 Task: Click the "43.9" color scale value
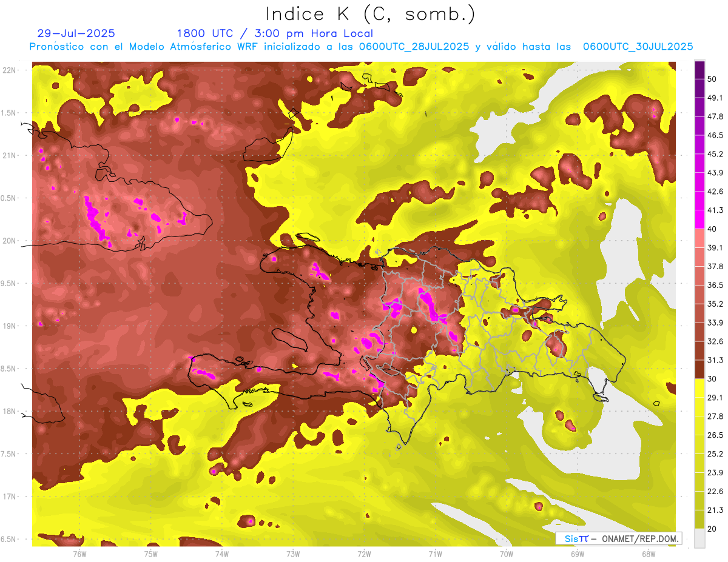coord(715,173)
